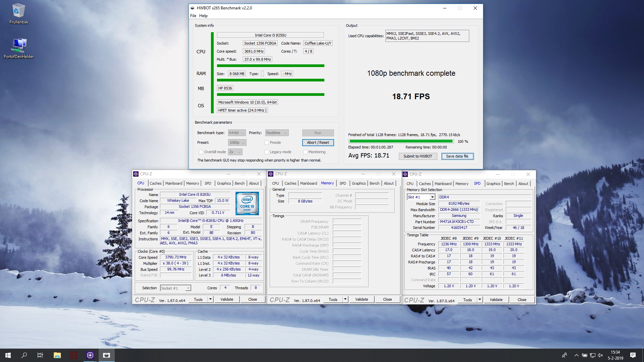This screenshot has height=362, width=644.
Task: Click Submit to HWBOT button
Action: coord(418,156)
